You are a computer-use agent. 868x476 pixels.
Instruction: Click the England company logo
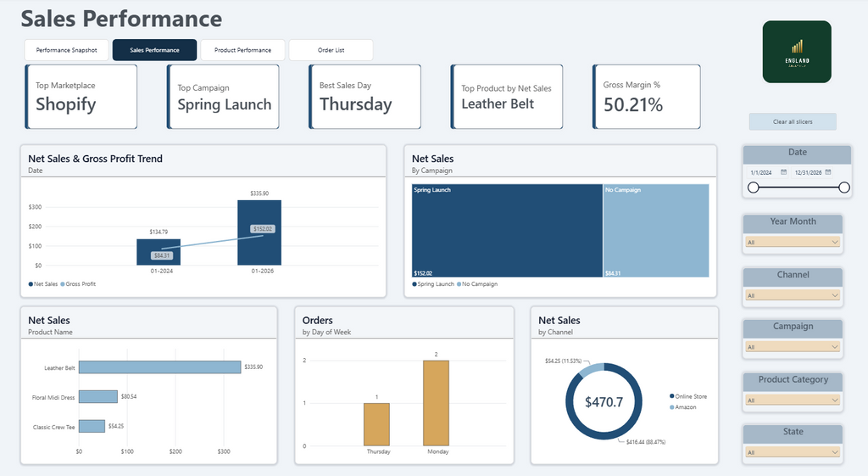(797, 52)
